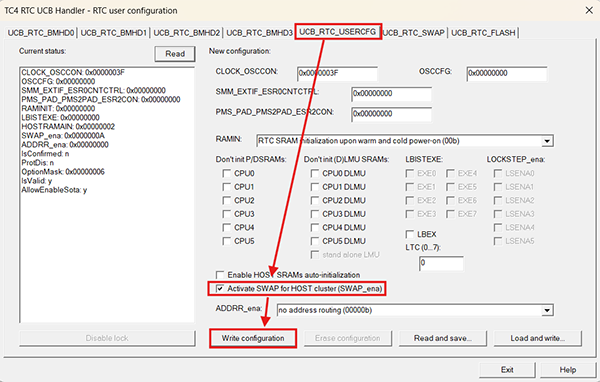This screenshot has height=382, width=600.
Task: Select the ProtDis: n status line
Action: [38, 163]
